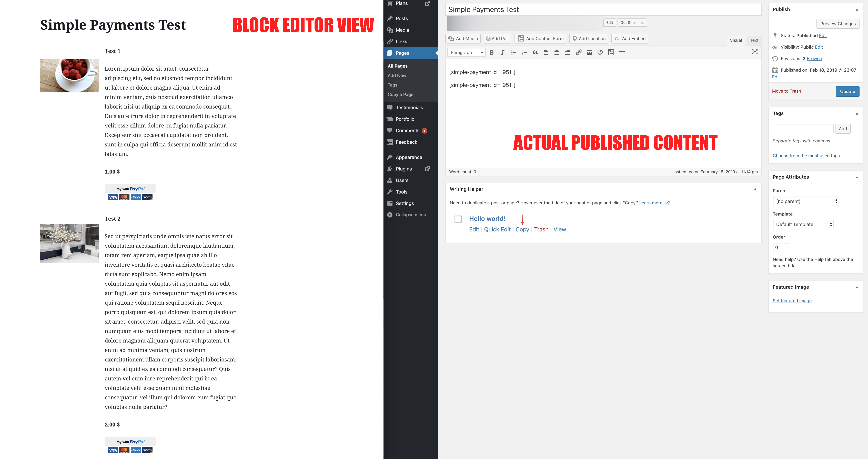Open the Default Template dropdown

[x=803, y=225]
